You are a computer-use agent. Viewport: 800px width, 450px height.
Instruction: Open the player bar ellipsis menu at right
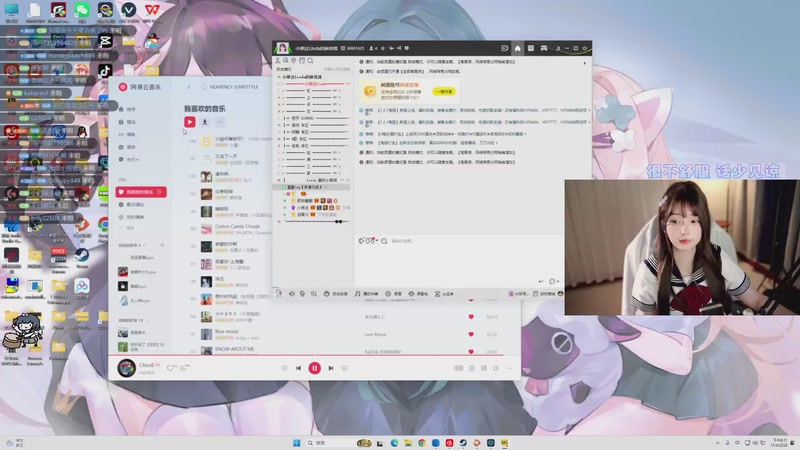tap(509, 368)
